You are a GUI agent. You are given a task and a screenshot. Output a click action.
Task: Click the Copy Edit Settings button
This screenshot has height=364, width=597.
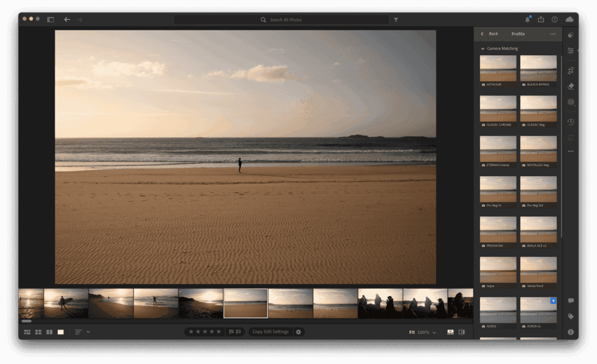coord(271,332)
